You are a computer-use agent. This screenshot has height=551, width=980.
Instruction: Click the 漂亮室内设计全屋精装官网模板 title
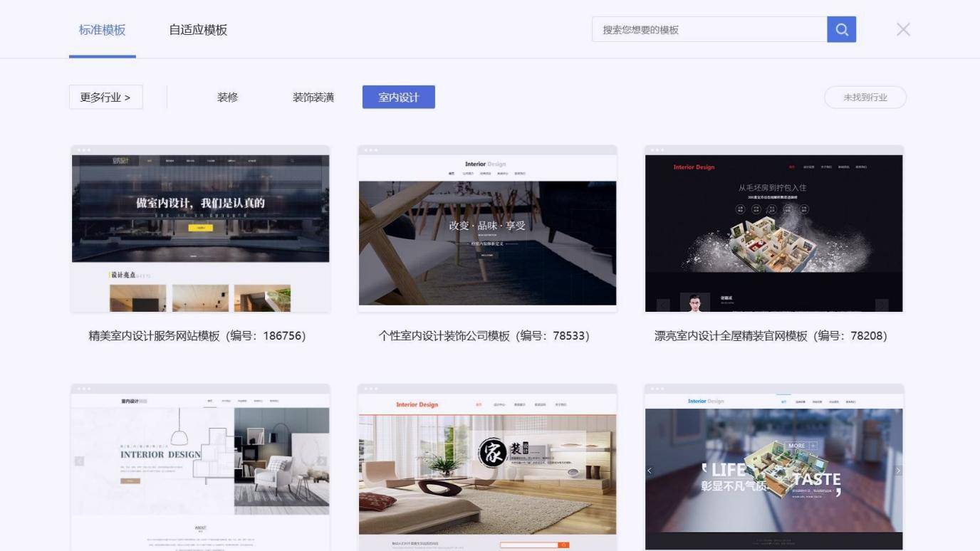pyautogui.click(x=771, y=336)
